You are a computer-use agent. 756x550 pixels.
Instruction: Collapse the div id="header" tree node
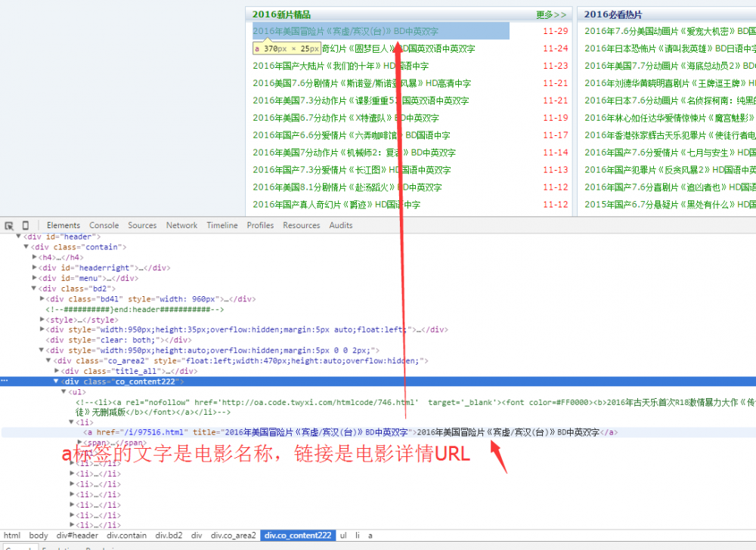(x=19, y=236)
